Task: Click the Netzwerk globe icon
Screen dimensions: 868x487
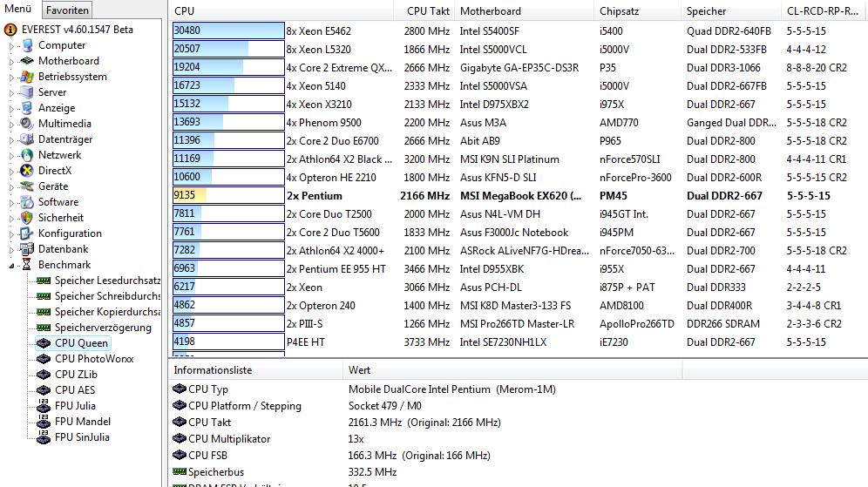Action: [x=26, y=155]
